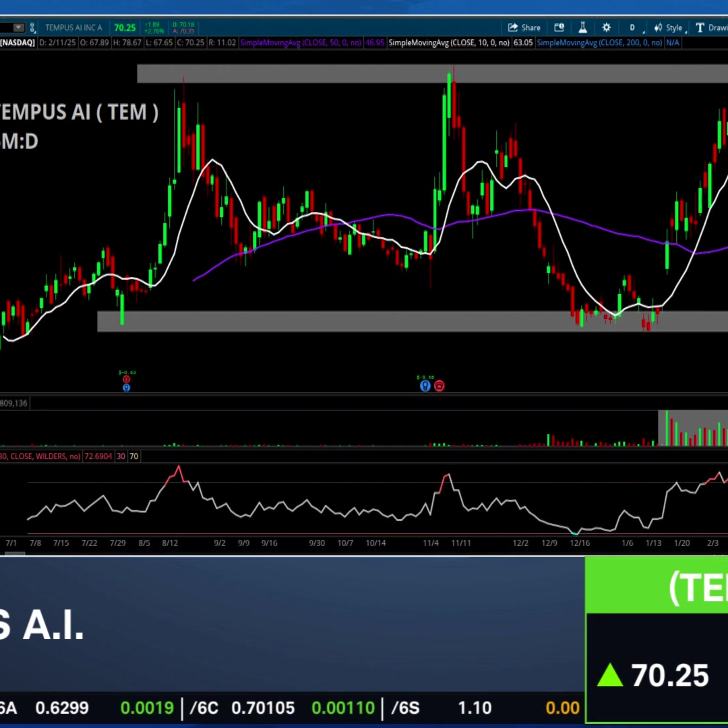Click the red phone conference call icon
The width and height of the screenshot is (728, 728).
[439, 386]
